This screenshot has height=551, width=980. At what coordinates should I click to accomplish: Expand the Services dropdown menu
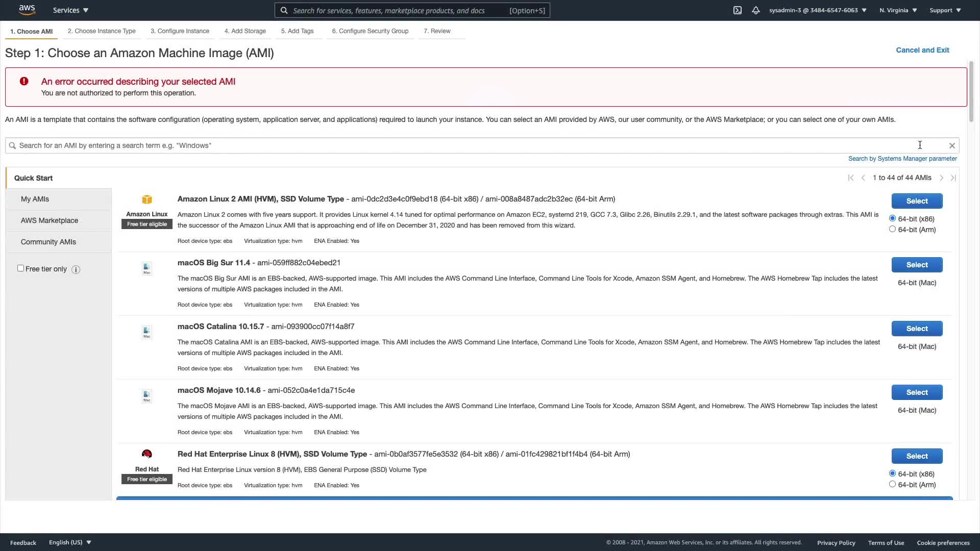[70, 10]
